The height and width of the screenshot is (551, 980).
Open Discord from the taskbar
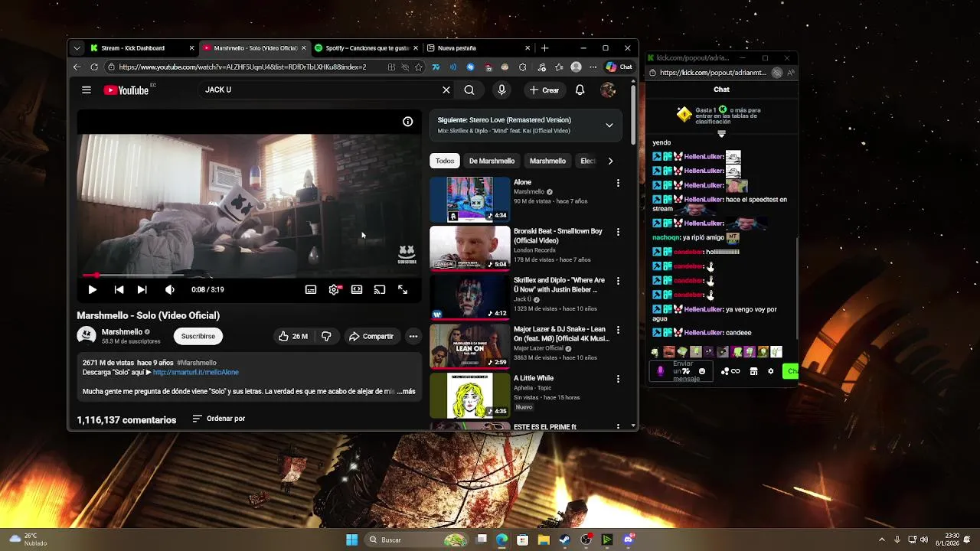tap(629, 540)
